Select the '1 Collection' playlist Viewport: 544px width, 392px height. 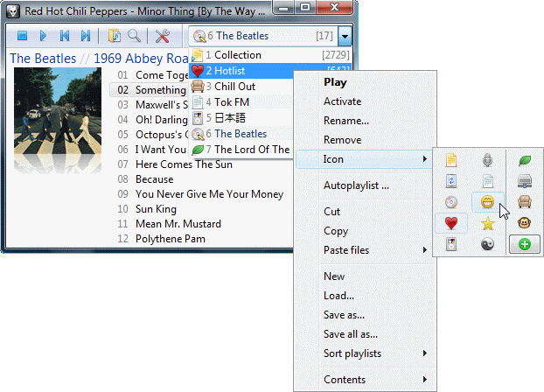tap(270, 55)
